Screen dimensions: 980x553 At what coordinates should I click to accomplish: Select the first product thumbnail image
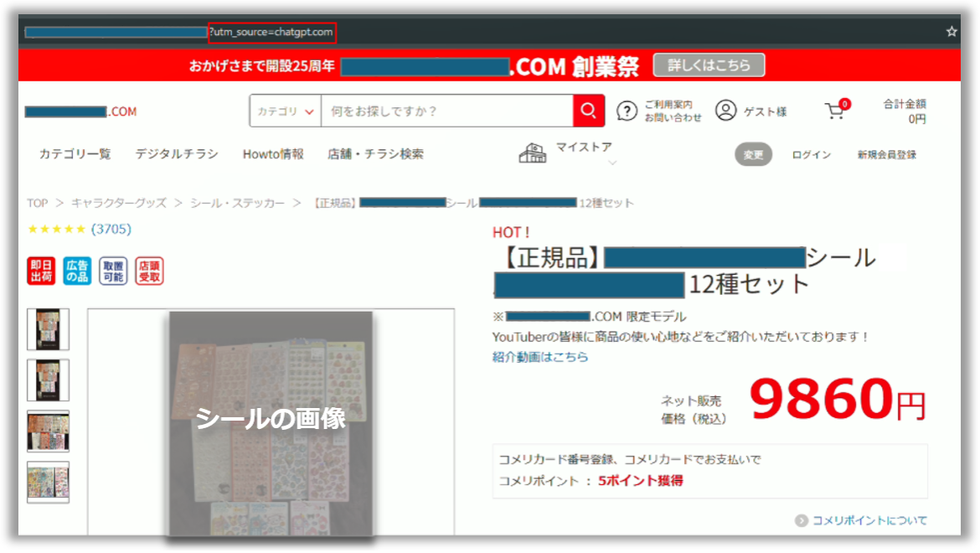click(49, 329)
